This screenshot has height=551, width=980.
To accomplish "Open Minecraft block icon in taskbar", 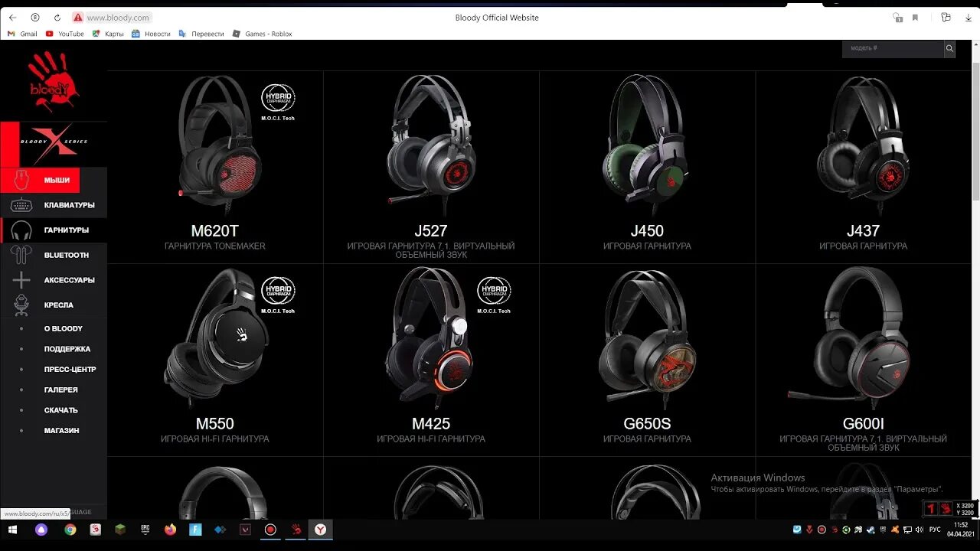I will 119,530.
